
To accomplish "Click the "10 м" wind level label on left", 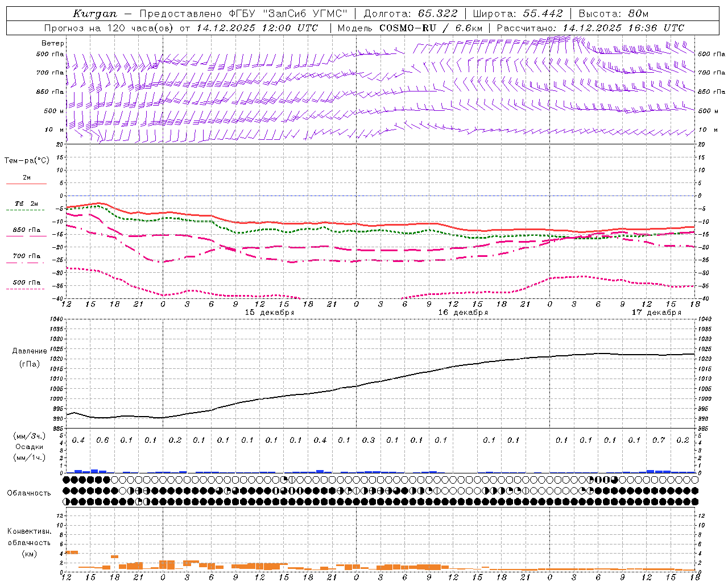I will tap(55, 130).
